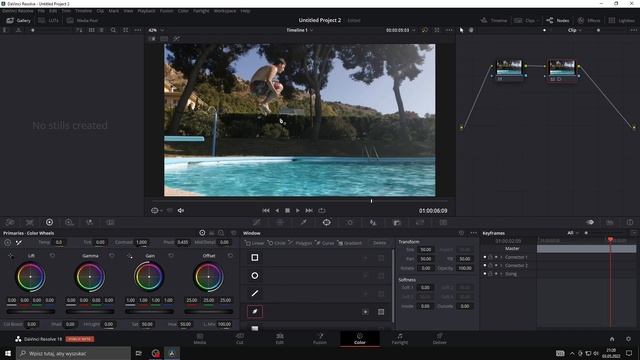Click the Opacity value field in Transform

click(x=465, y=268)
